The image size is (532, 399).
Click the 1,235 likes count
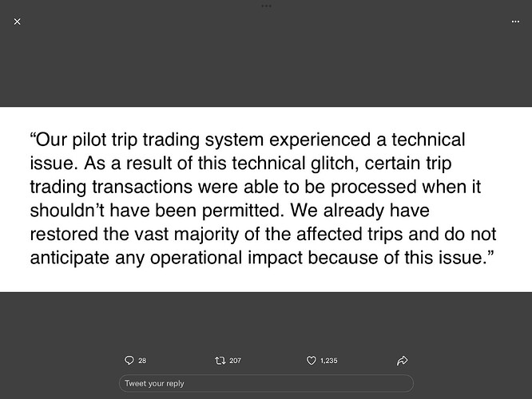329,361
